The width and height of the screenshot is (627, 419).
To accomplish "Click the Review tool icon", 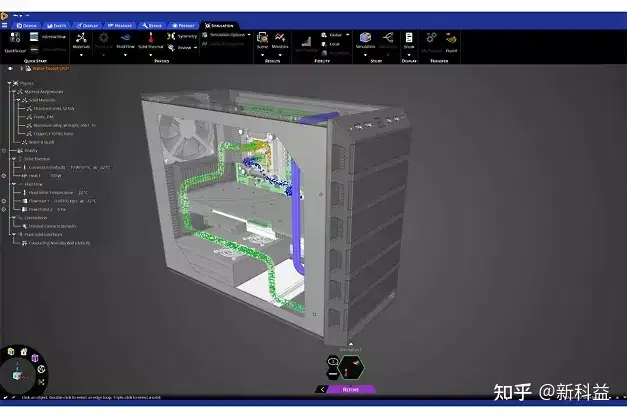I will (x=171, y=48).
